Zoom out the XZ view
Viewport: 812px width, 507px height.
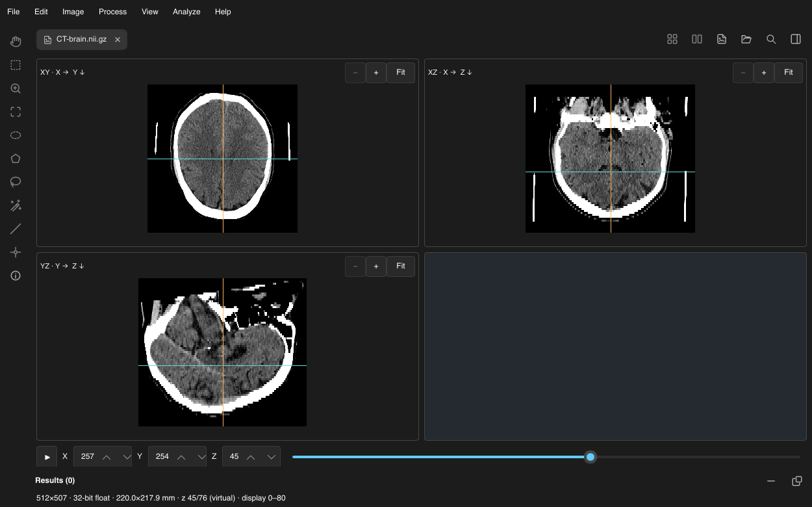point(743,73)
